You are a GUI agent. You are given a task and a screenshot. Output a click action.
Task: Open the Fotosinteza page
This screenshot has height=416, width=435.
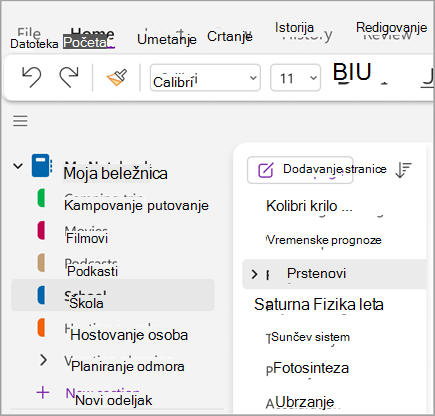311,368
